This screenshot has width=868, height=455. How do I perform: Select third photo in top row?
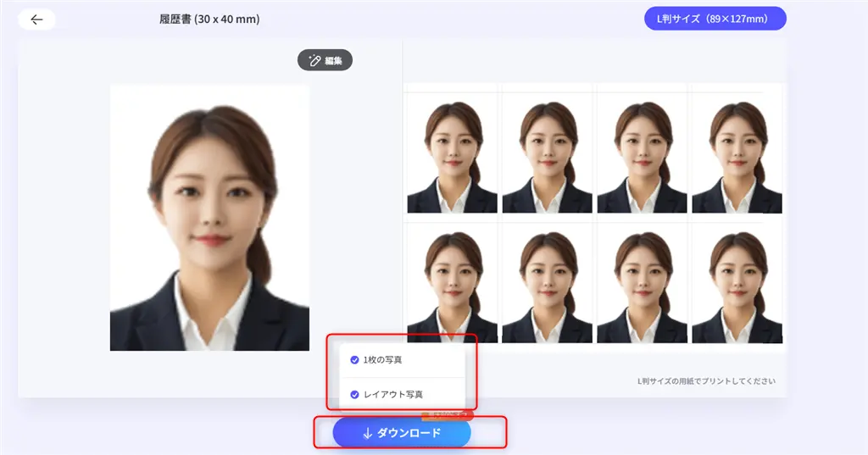pos(643,153)
